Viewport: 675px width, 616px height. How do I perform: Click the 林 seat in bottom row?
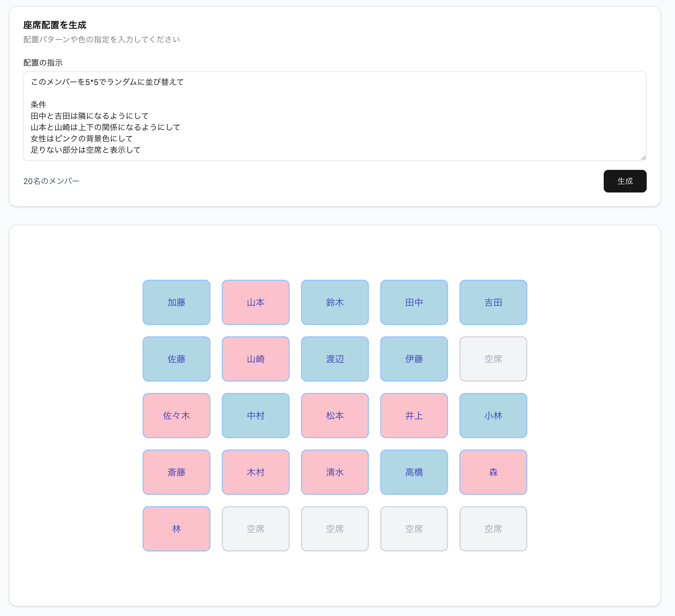[177, 529]
